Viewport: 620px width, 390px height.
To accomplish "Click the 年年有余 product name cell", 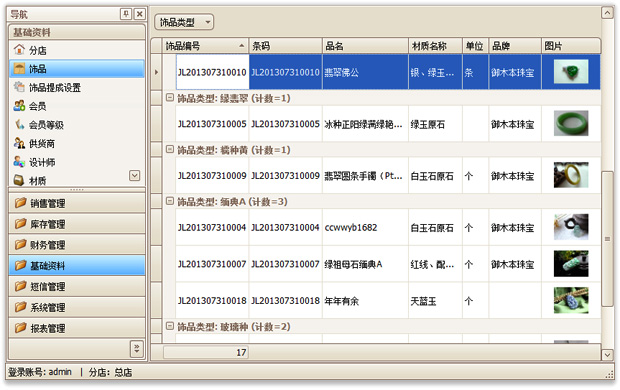I will (365, 301).
